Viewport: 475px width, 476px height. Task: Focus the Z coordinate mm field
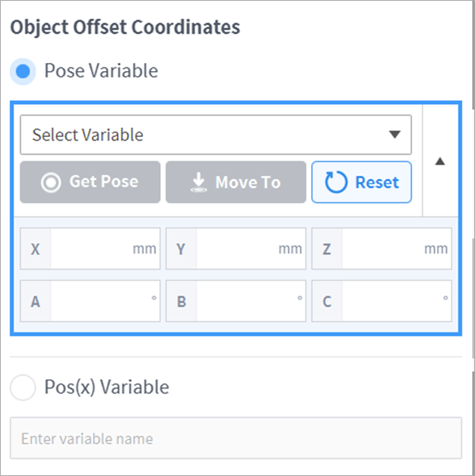pos(381,248)
